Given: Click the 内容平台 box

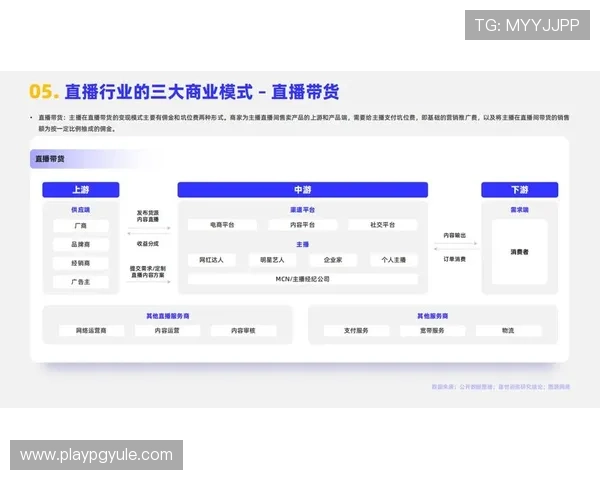Looking at the screenshot, I should pos(303,225).
